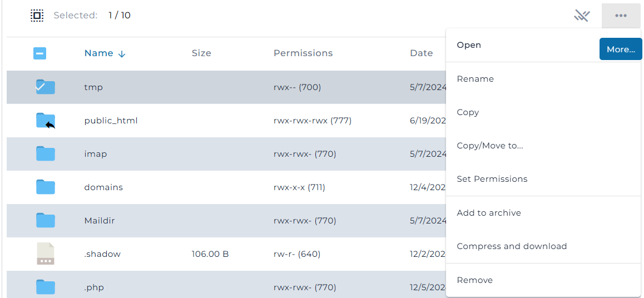Uncheck the selected tmp folder

45,87
